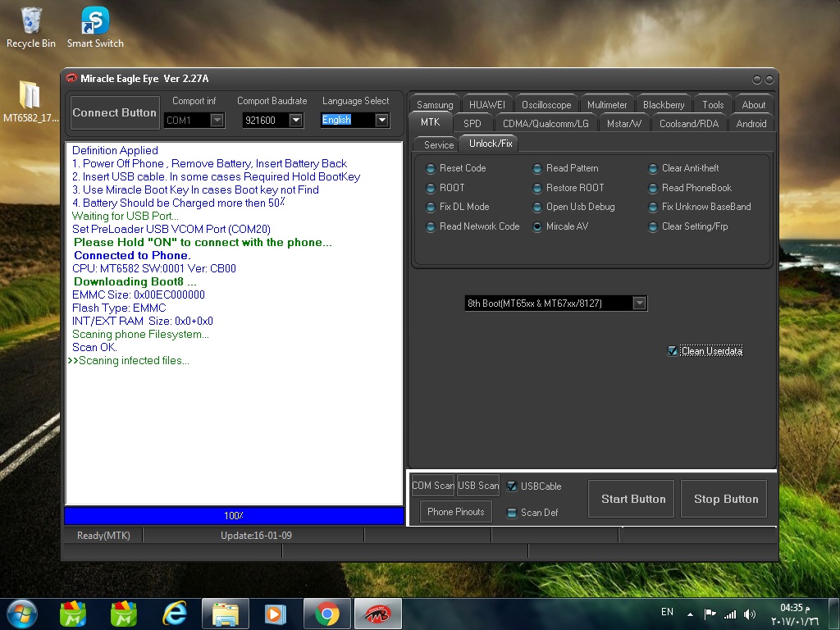
Task: Select the Fix DL Mode option
Action: point(458,207)
